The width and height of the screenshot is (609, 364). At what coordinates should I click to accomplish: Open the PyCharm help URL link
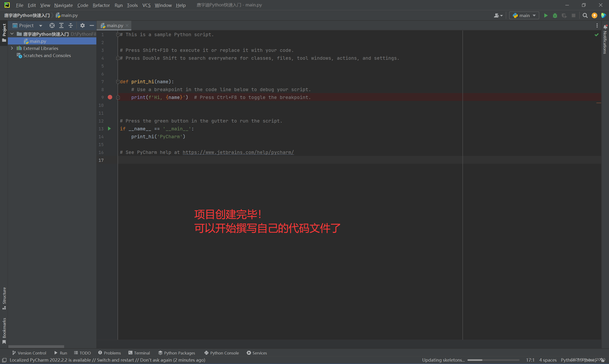(x=238, y=152)
